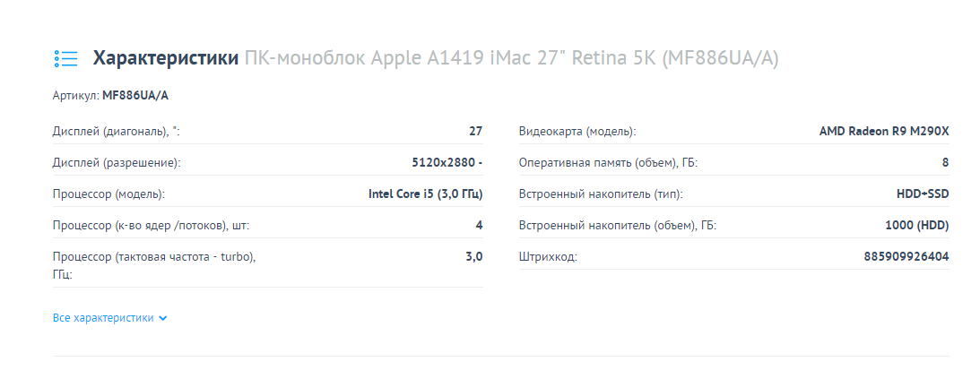
Task: Select the article number MF886UA/A
Action: pos(135,96)
